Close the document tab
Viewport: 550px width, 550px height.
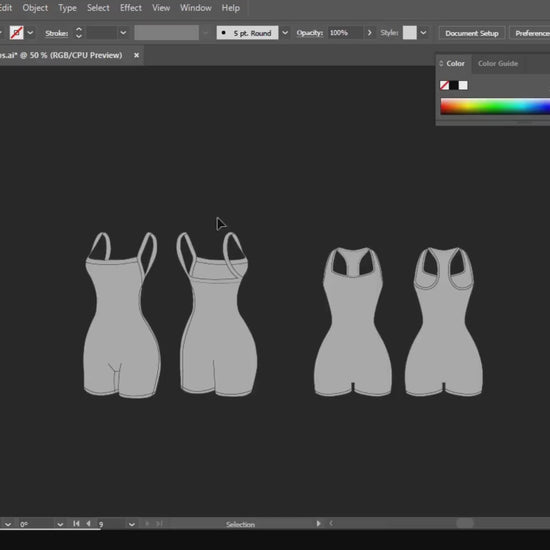[x=136, y=55]
